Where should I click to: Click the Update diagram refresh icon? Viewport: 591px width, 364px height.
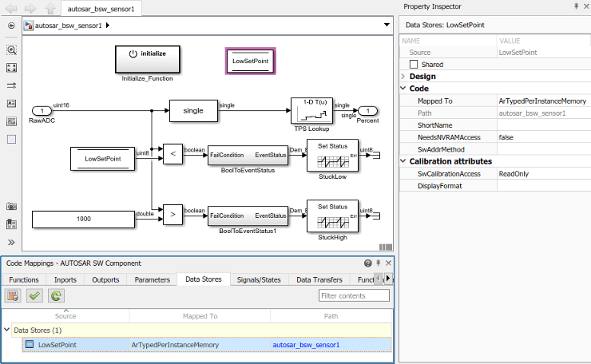pyautogui.click(x=56, y=296)
